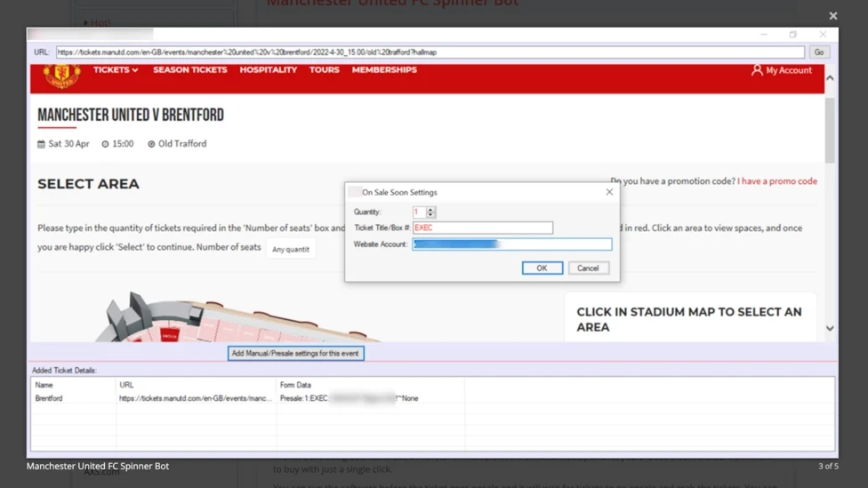Click Cancel in the settings dialog
This screenshot has width=868, height=488.
coord(588,268)
